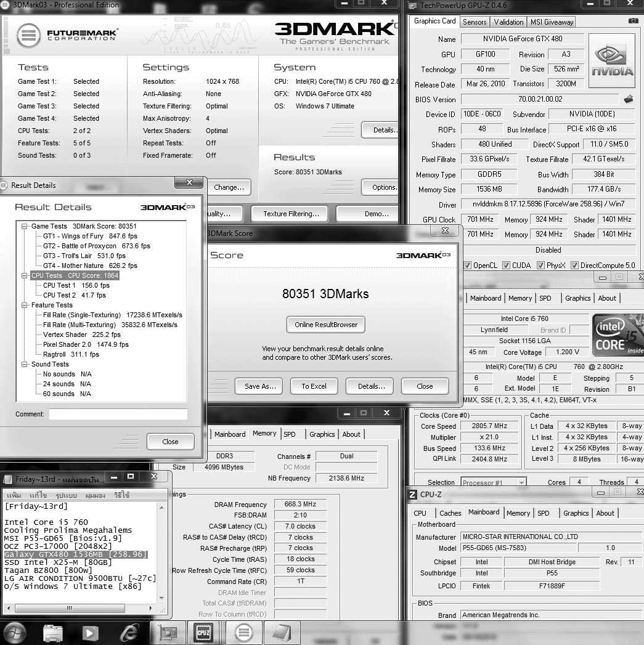Select the Ragtroll result row

[x=71, y=355]
